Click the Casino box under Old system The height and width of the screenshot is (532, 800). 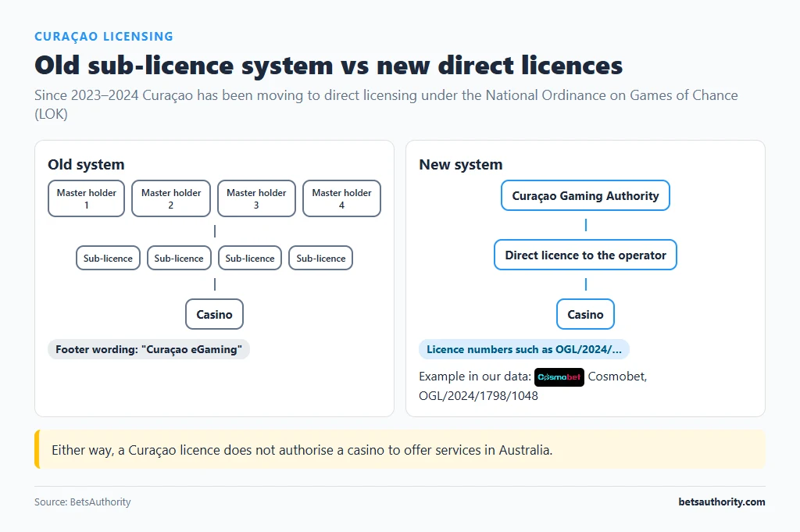pyautogui.click(x=214, y=314)
